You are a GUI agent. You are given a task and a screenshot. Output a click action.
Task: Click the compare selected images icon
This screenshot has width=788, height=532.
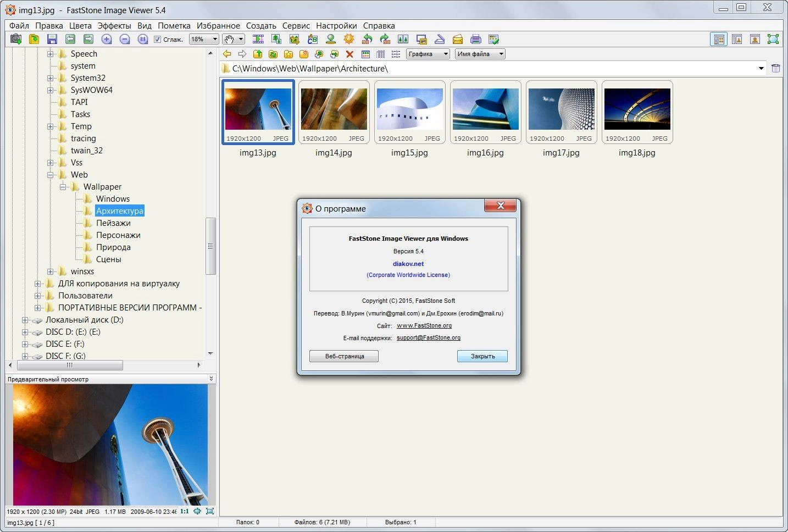pyautogui.click(x=403, y=39)
